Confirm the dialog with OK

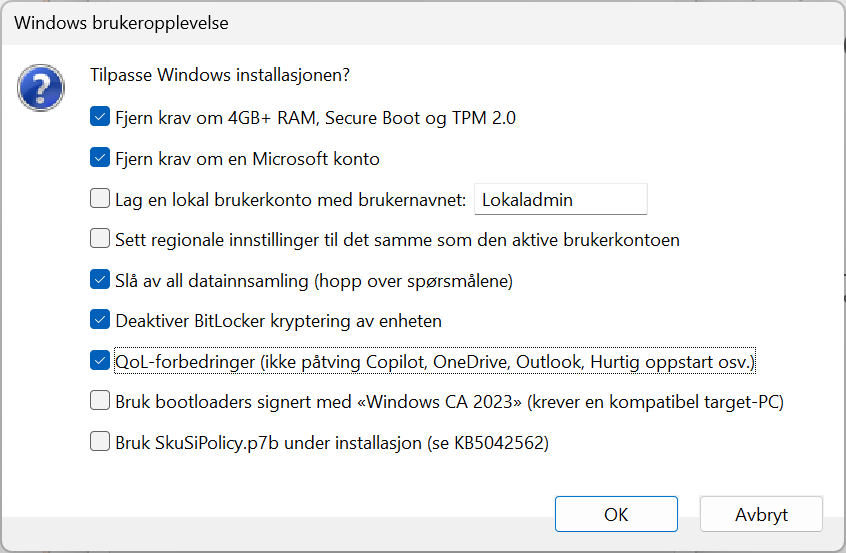(616, 514)
